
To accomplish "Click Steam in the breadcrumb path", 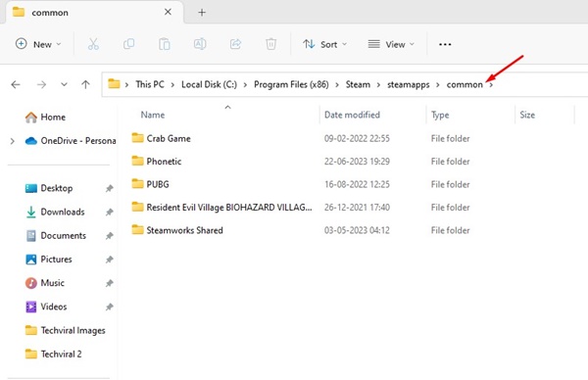I will [x=358, y=84].
